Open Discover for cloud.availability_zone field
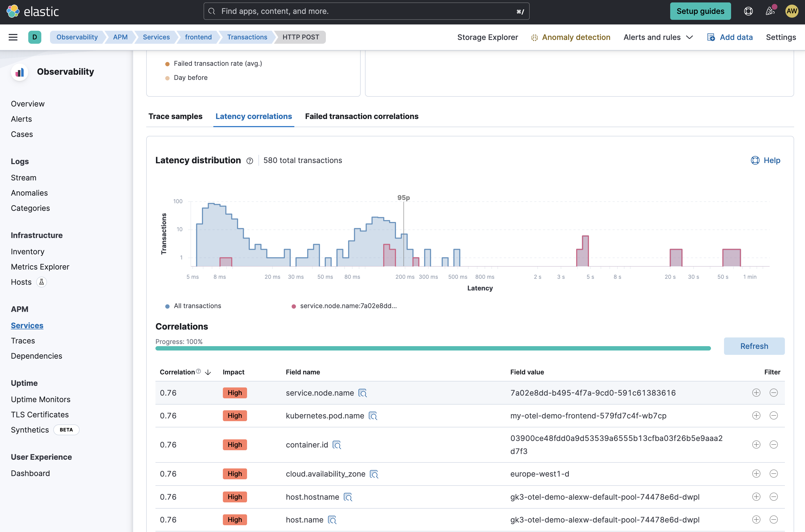 coord(374,474)
